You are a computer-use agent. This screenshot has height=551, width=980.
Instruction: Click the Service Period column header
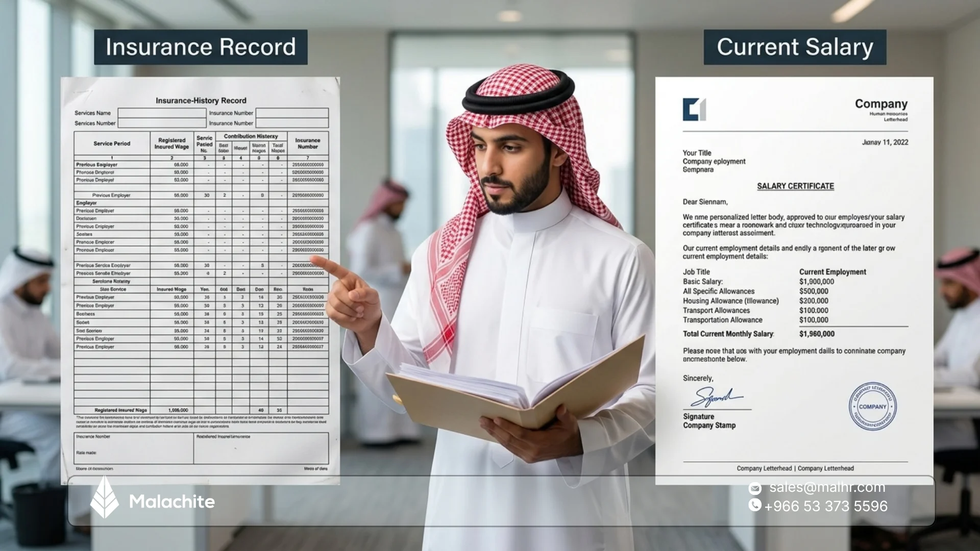pyautogui.click(x=112, y=143)
